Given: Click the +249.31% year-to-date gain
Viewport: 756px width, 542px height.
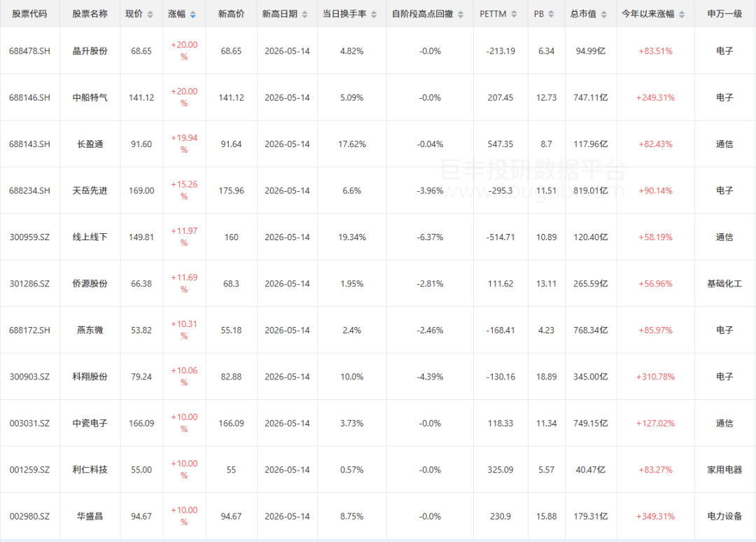Looking at the screenshot, I should pyautogui.click(x=655, y=97).
